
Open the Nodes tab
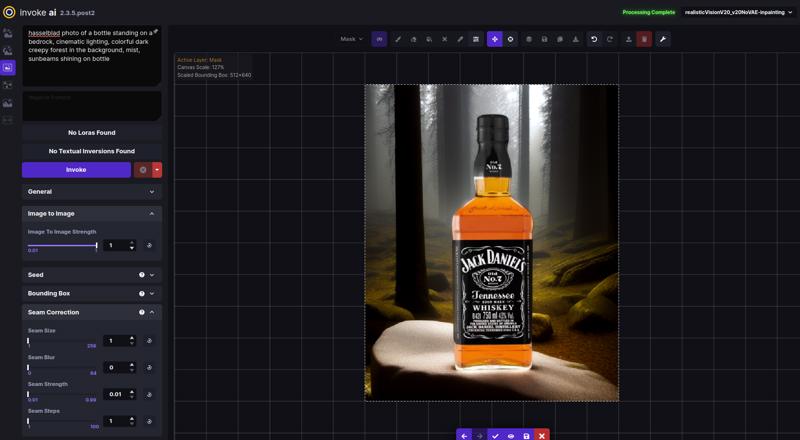(8, 85)
